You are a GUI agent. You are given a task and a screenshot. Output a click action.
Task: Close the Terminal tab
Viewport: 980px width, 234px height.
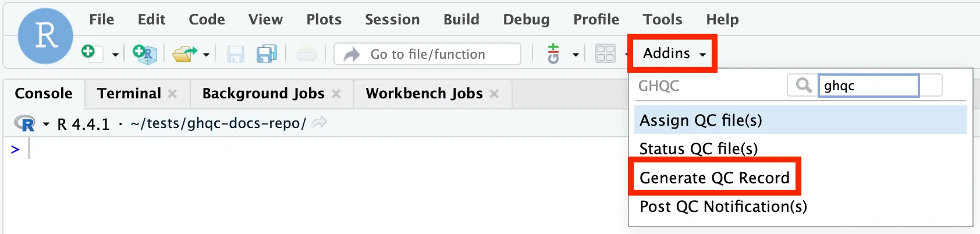(x=172, y=94)
